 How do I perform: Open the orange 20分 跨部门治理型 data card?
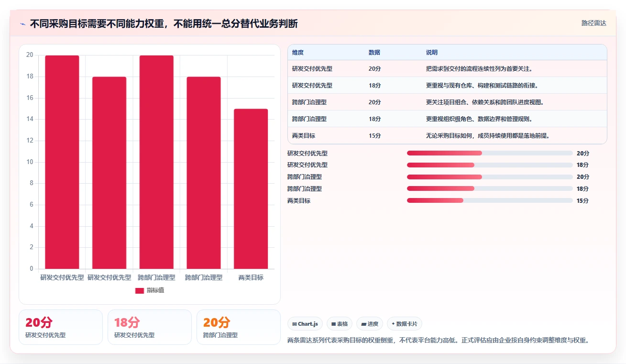click(239, 327)
